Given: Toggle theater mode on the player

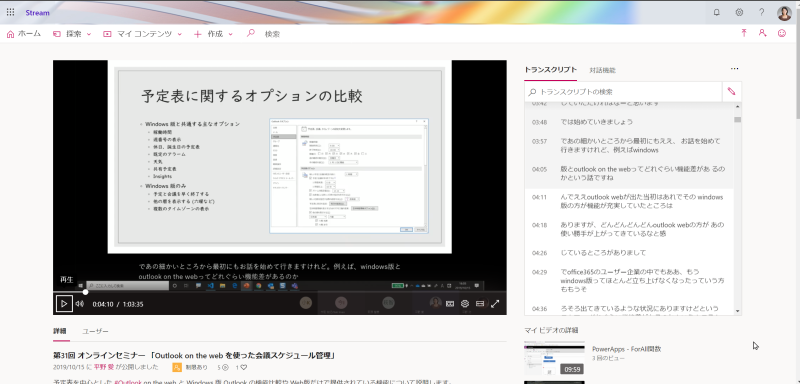Looking at the screenshot, I should pyautogui.click(x=480, y=304).
